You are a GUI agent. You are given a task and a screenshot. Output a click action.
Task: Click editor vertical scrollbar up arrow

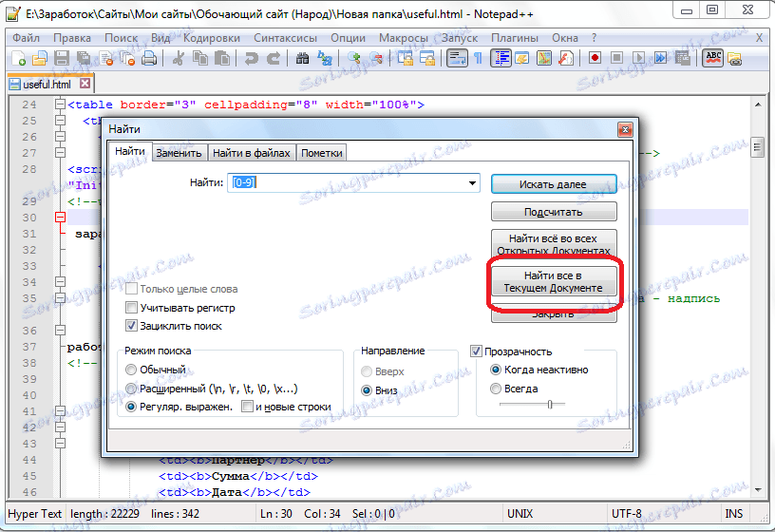758,104
